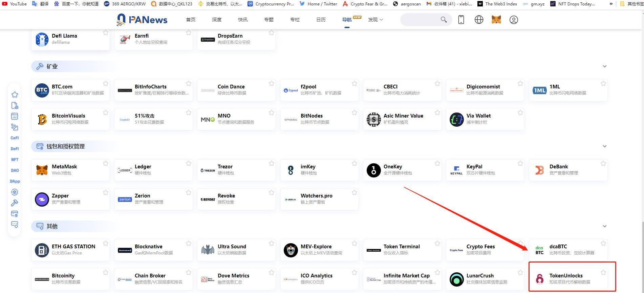Open the mobile app phone icon
This screenshot has height=293, width=644.
coord(461,20)
